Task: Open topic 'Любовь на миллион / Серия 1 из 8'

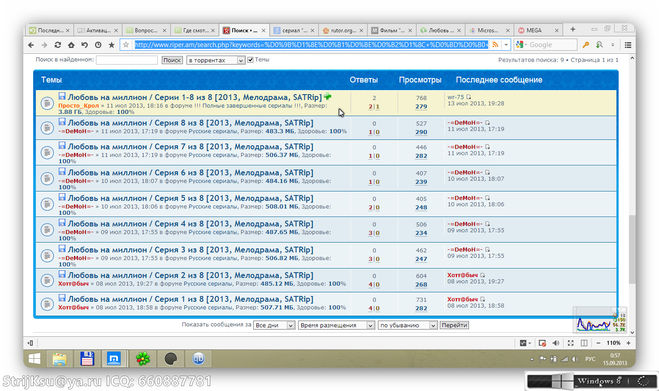Action: coord(190,299)
